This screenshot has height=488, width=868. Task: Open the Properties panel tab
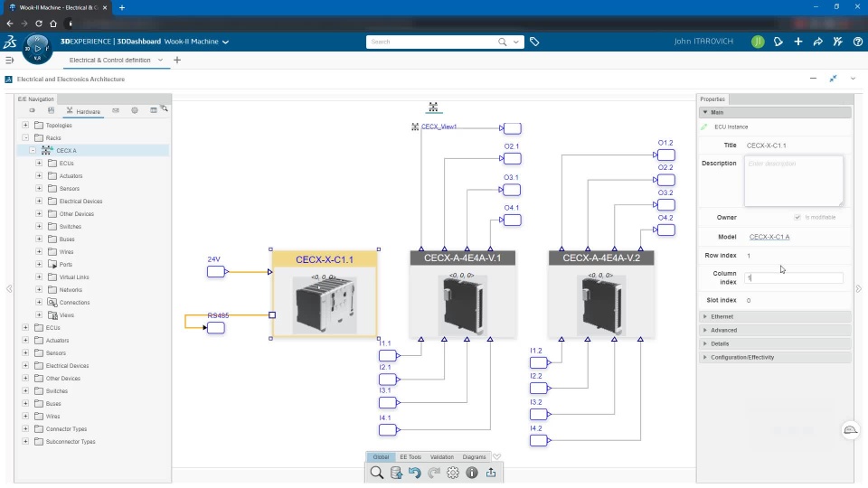pos(712,99)
